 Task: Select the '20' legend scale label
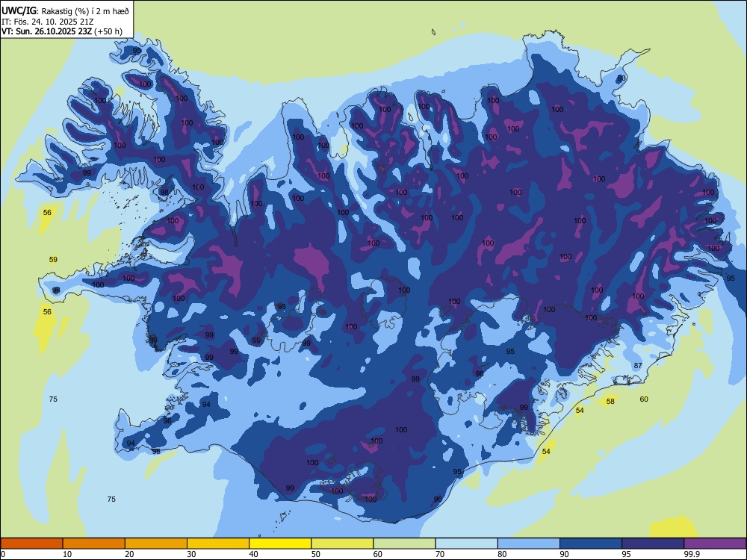(x=129, y=554)
